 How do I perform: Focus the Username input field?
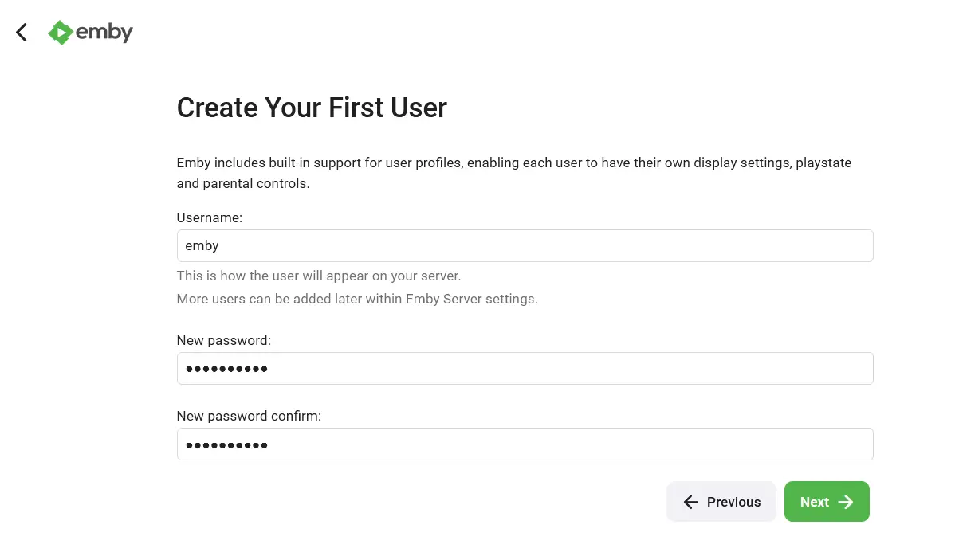pos(525,246)
